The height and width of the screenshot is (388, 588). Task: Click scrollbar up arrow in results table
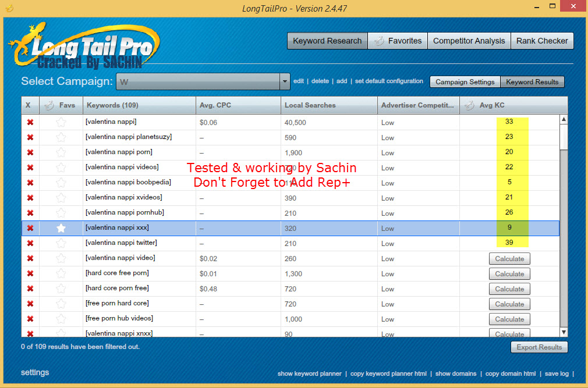(564, 119)
